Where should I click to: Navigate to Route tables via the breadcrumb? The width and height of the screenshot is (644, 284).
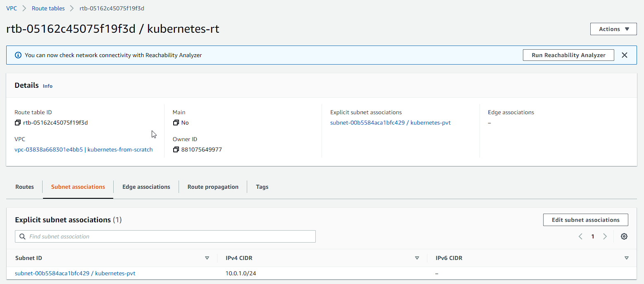[48, 8]
